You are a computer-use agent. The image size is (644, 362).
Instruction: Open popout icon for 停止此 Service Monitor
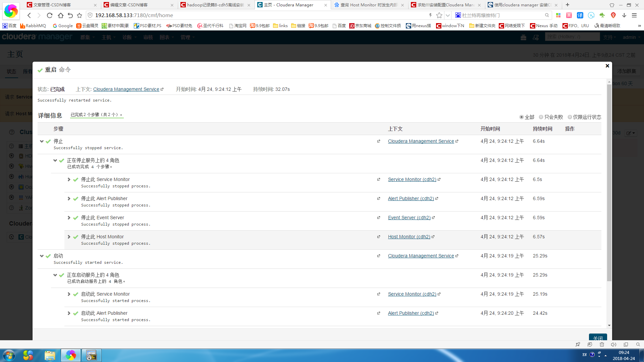pos(379,180)
